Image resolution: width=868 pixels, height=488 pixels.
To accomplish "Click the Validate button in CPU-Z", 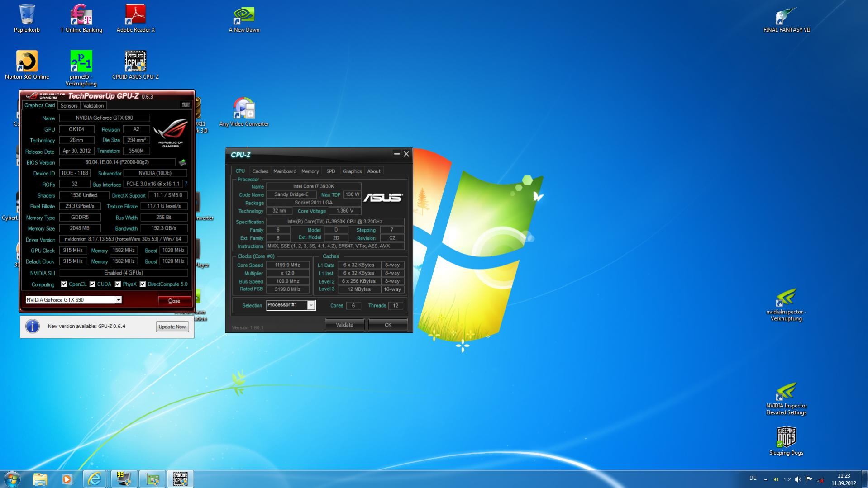I will coord(344,325).
